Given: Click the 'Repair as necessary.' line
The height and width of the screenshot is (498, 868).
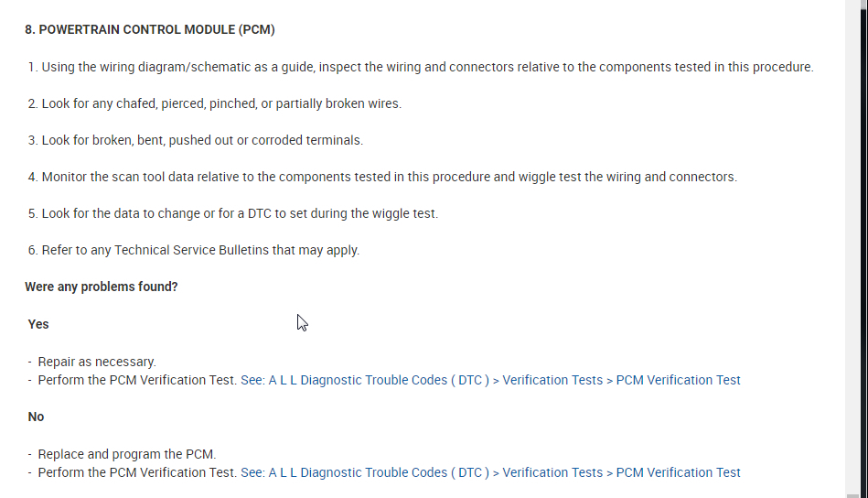Looking at the screenshot, I should tap(97, 362).
